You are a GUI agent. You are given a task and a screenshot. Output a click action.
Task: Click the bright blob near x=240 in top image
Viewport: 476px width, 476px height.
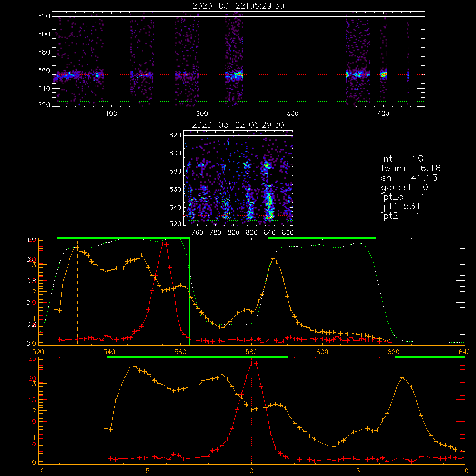238,74
